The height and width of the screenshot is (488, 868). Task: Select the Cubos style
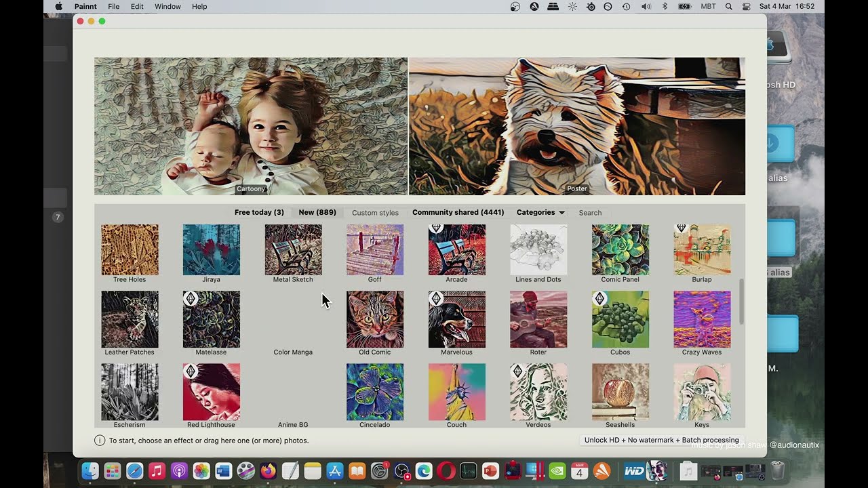(x=620, y=319)
